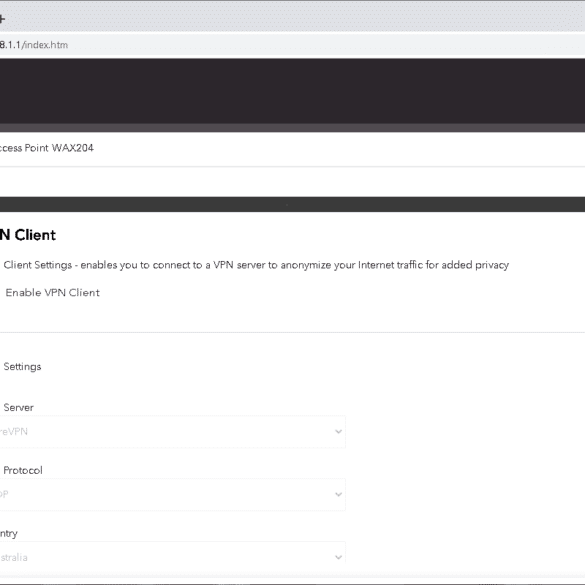Click the Country field label
This screenshot has width=585, height=585.
click(9, 534)
